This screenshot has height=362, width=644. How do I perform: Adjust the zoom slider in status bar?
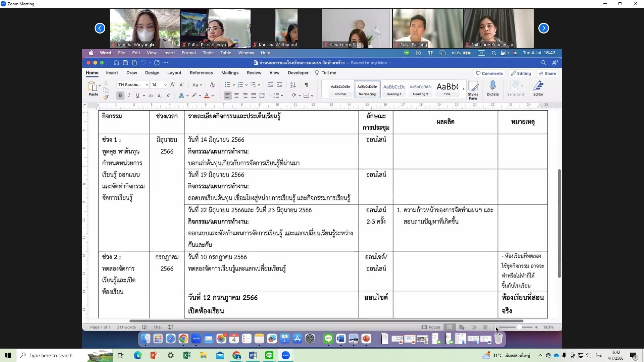click(x=519, y=327)
